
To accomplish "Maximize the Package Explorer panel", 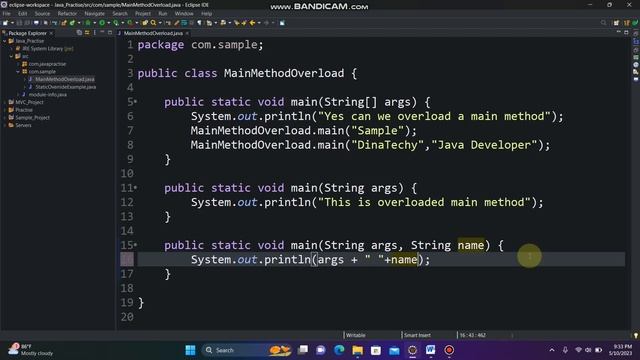I will pyautogui.click(x=110, y=33).
